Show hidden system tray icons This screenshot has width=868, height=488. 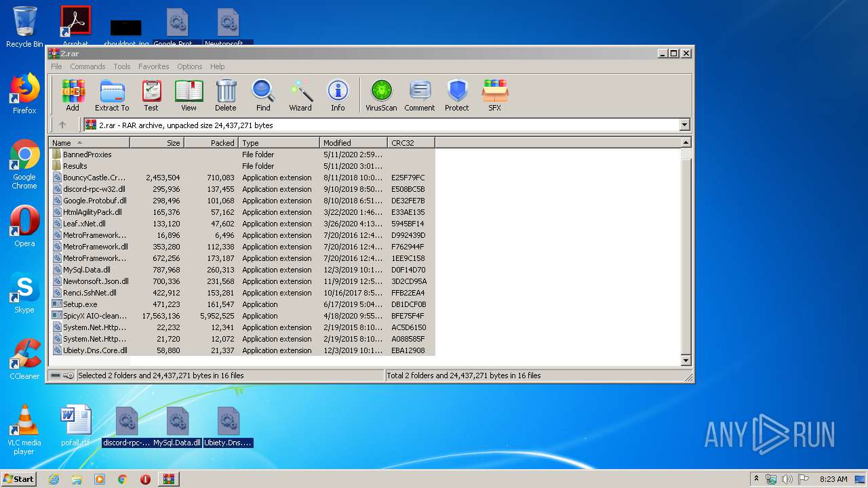tap(757, 479)
